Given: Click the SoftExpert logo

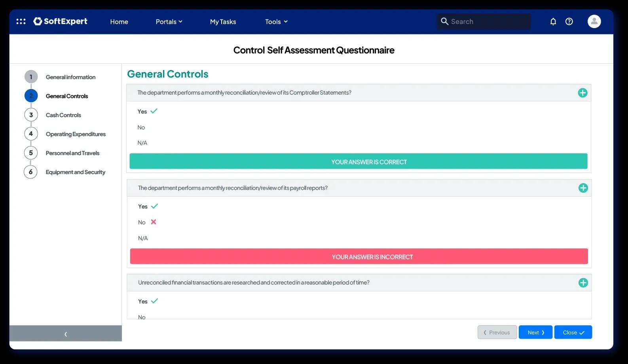Looking at the screenshot, I should click(x=61, y=21).
